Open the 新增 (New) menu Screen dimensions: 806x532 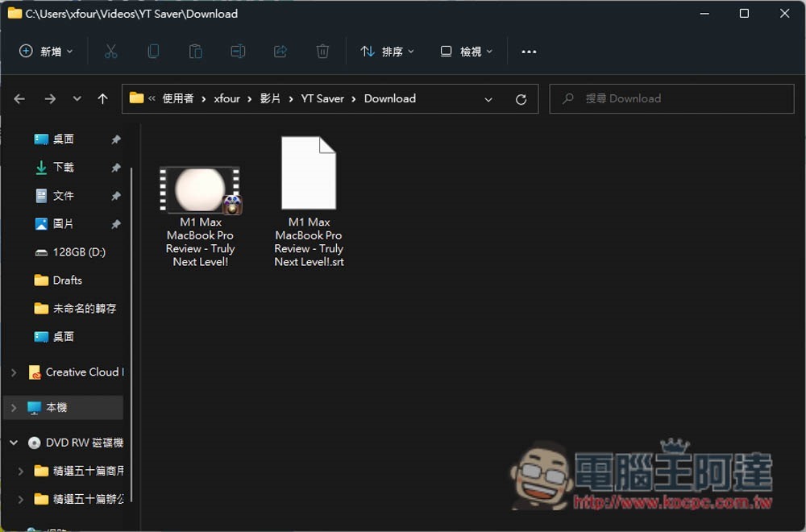point(46,52)
